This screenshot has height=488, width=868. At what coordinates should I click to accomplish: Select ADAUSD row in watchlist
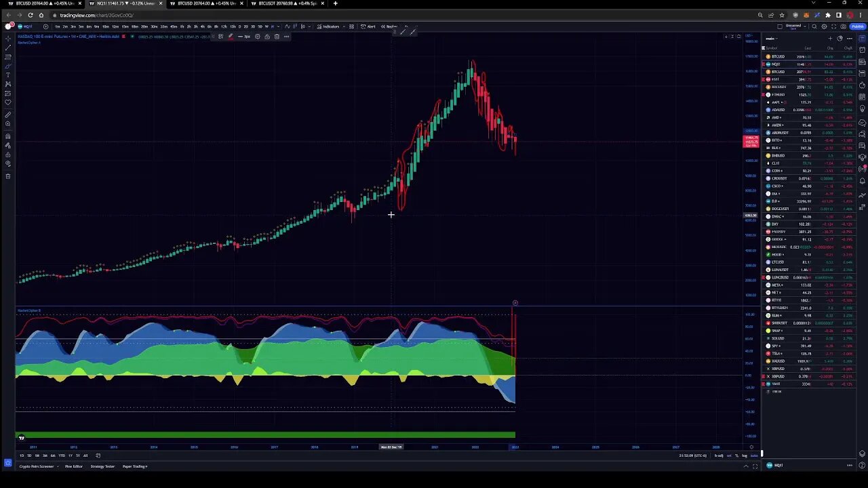point(809,110)
